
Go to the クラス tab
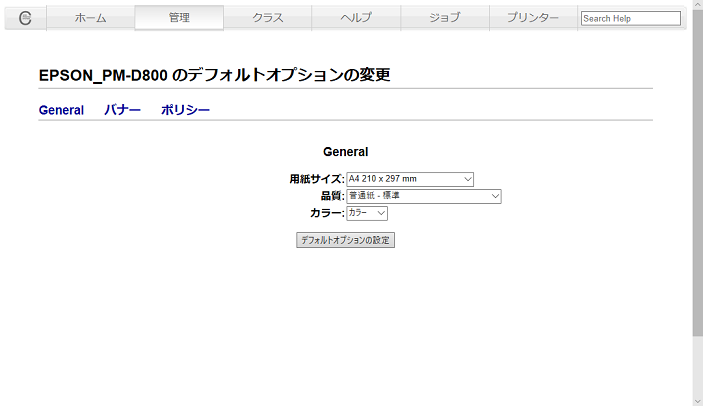pyautogui.click(x=268, y=18)
